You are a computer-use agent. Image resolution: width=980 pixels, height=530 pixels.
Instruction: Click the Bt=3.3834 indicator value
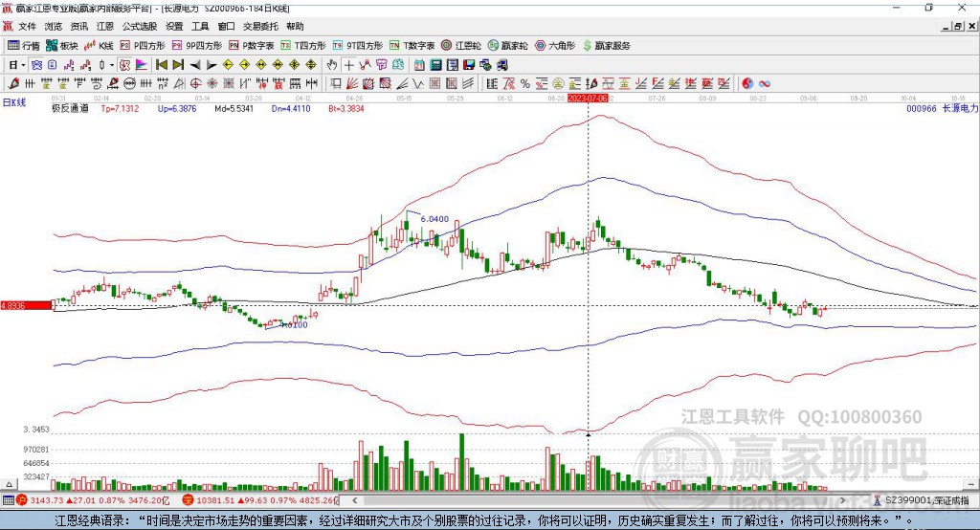pyautogui.click(x=346, y=108)
